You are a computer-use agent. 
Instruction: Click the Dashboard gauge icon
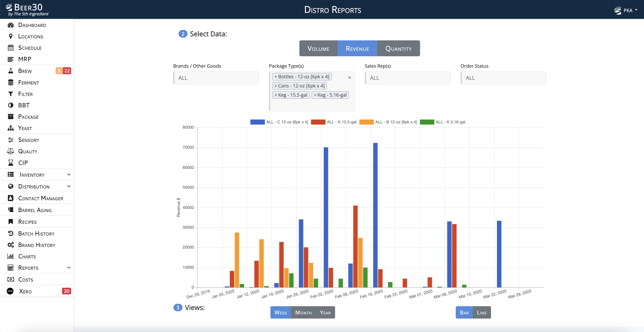(10, 25)
